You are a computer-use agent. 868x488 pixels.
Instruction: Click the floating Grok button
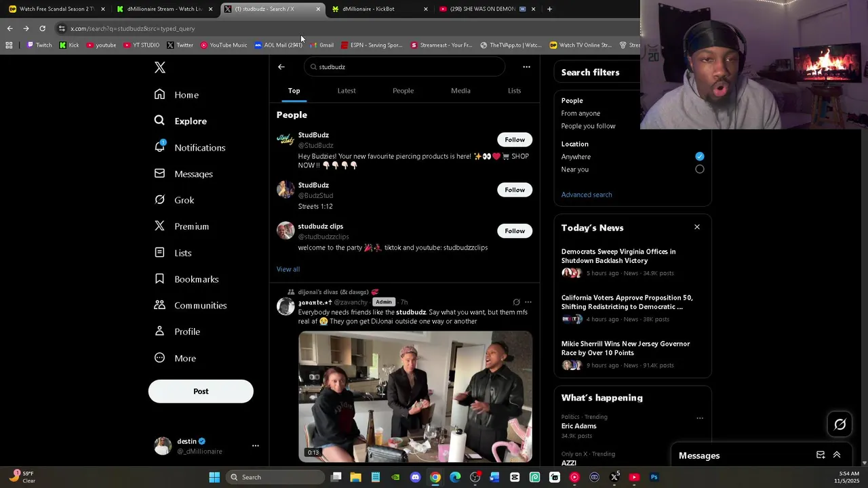840,424
